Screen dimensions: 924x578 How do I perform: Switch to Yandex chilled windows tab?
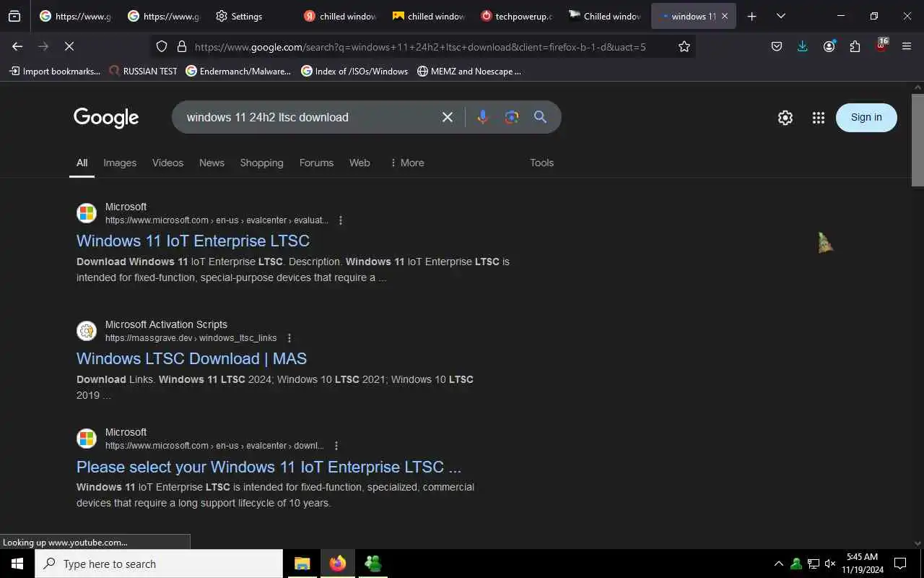(x=340, y=16)
